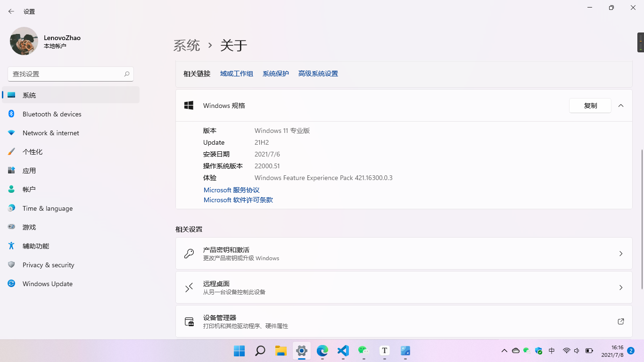This screenshot has height=362, width=644.
Task: Open Windows Security from the system tray
Action: click(538, 351)
